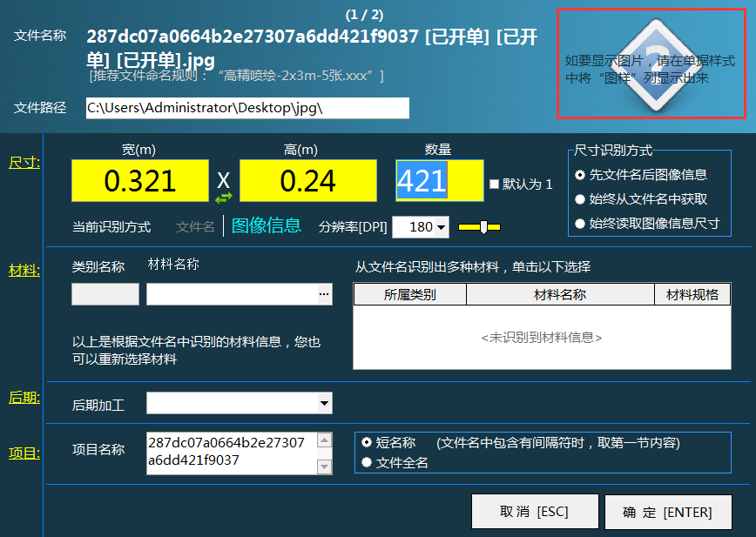This screenshot has height=537, width=756.
Task: Open the DPI resolution dropdown
Action: click(442, 227)
